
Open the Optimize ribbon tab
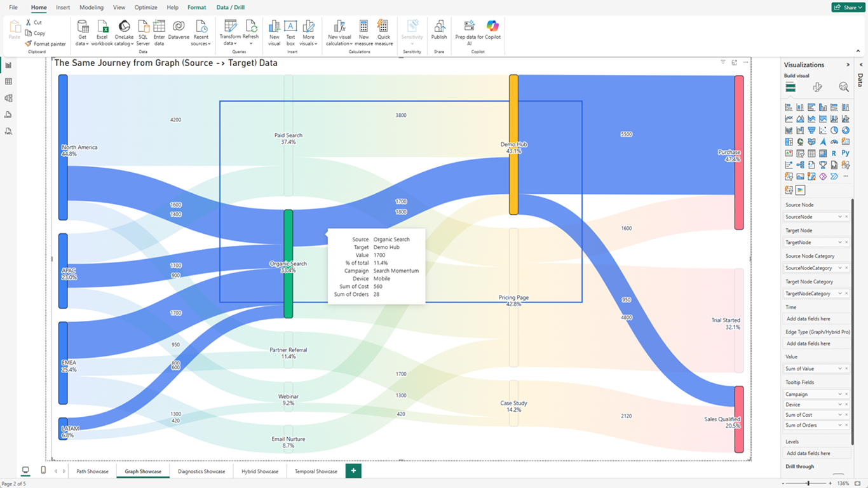tap(146, 8)
